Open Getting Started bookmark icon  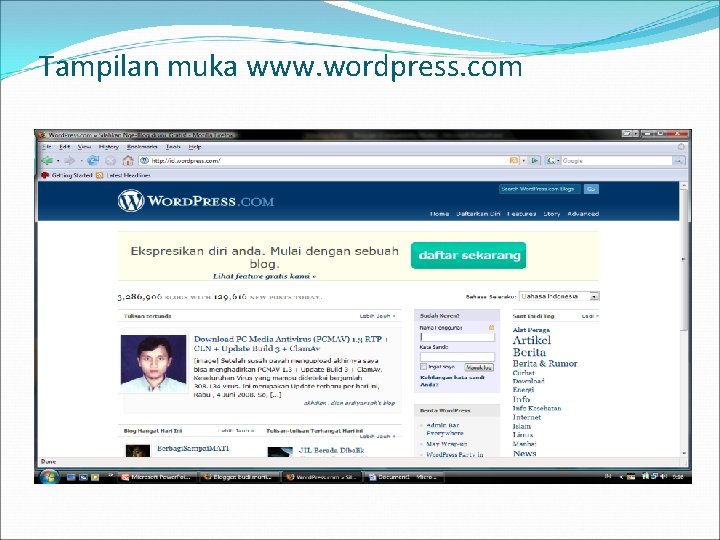click(x=45, y=175)
